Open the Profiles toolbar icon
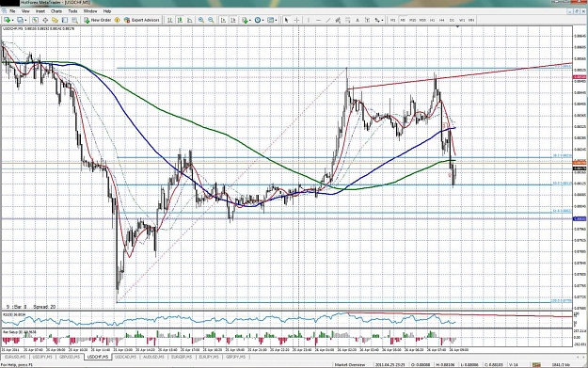The image size is (588, 368). 20,20
